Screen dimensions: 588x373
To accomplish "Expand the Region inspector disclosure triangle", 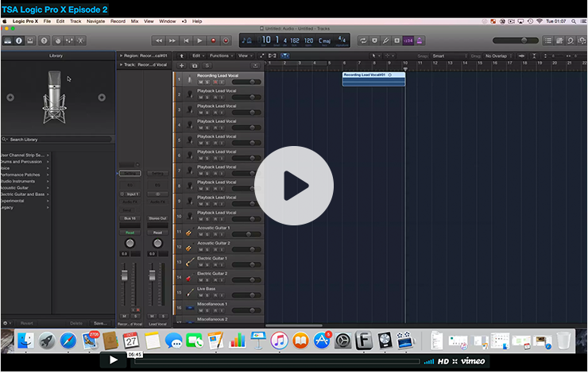I will pos(121,56).
